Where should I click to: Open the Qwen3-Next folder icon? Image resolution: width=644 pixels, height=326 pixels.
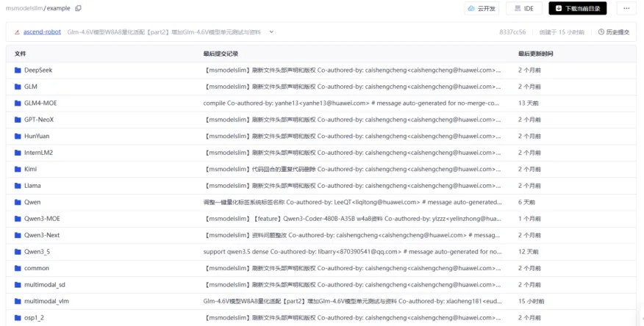click(x=18, y=235)
